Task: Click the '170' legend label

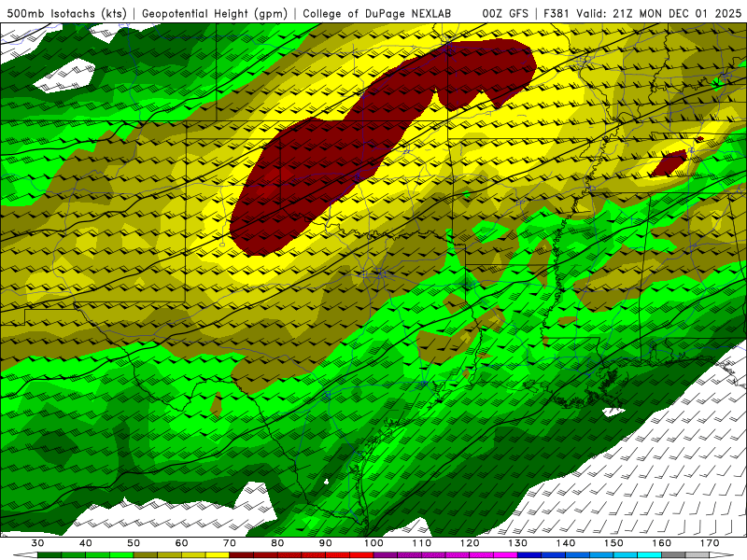Action: [710, 543]
